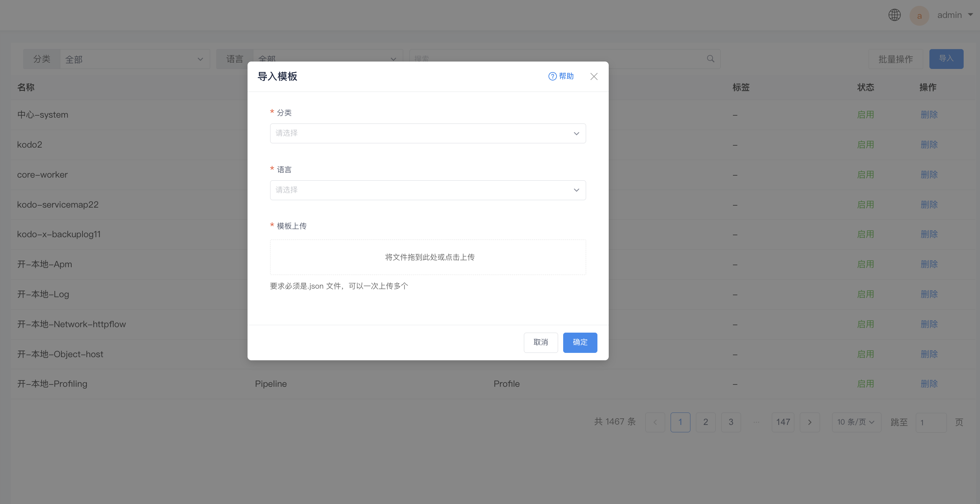
Task: Confirm import with 确定 button
Action: 580,342
